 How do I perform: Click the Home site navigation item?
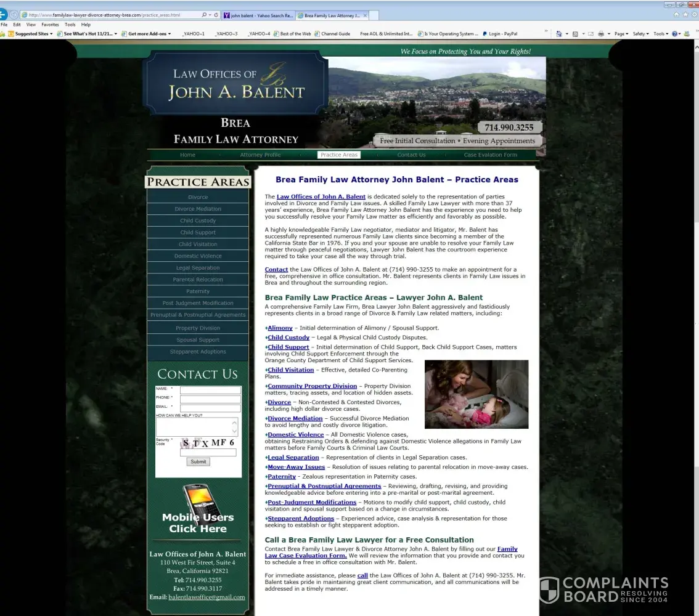point(187,155)
